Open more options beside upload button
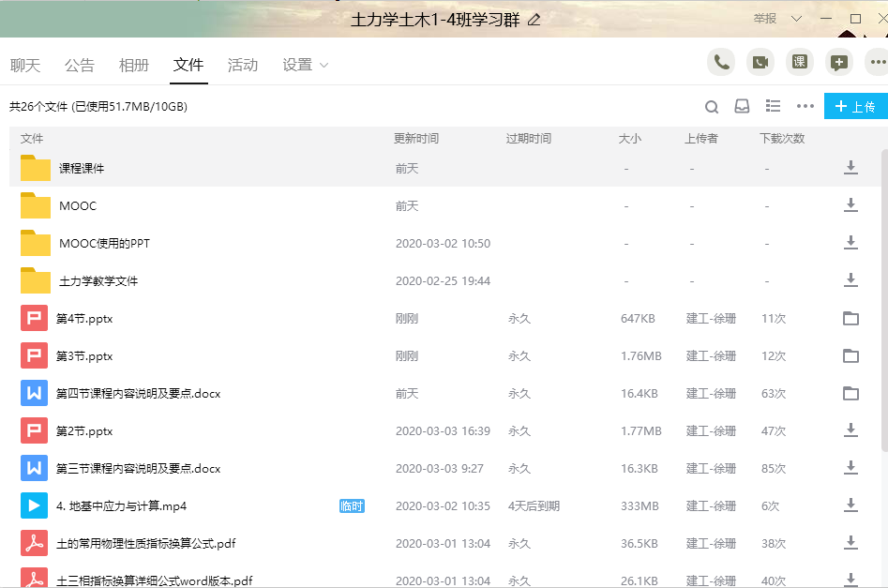888x588 pixels. pos(805,107)
